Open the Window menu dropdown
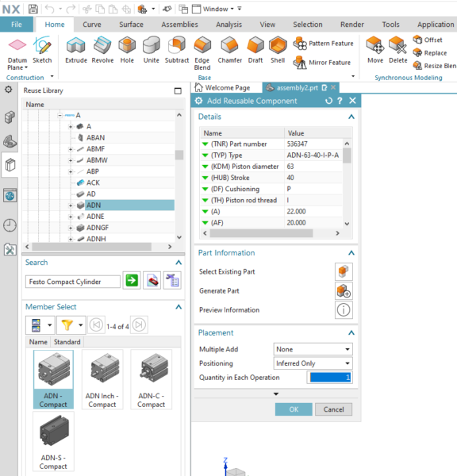The width and height of the screenshot is (457, 476). (218, 9)
